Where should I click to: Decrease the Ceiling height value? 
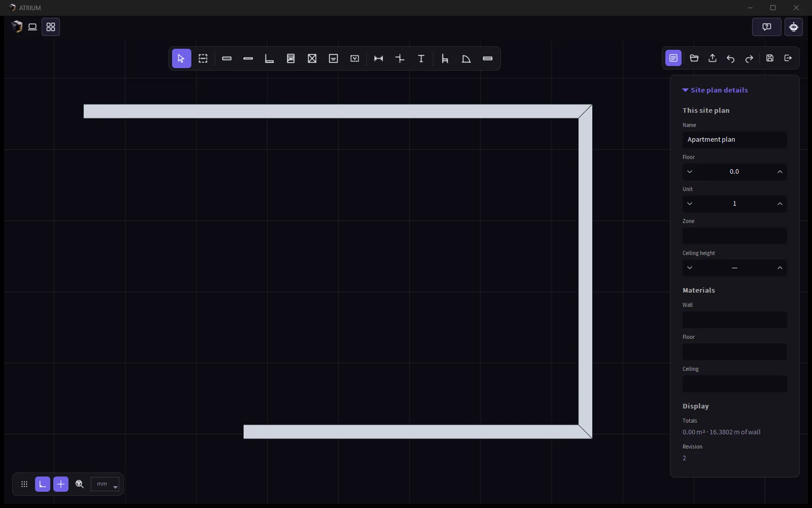tap(690, 268)
